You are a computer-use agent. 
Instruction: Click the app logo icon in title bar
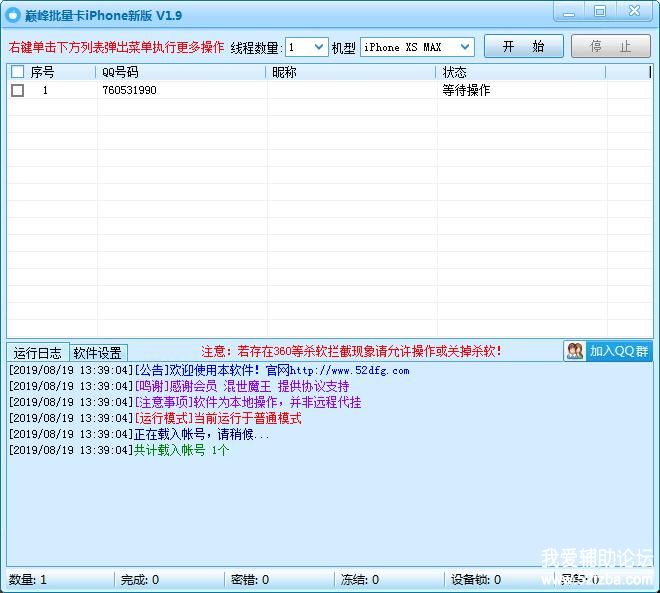pos(13,15)
